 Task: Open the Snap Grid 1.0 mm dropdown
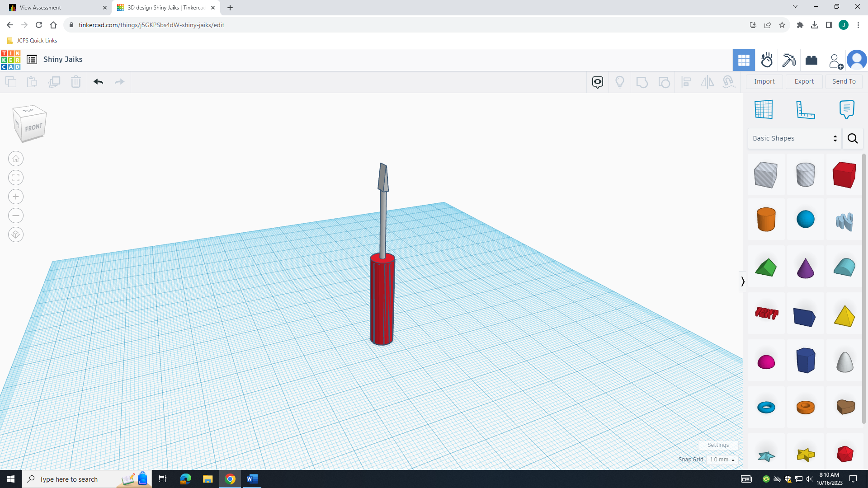722,460
